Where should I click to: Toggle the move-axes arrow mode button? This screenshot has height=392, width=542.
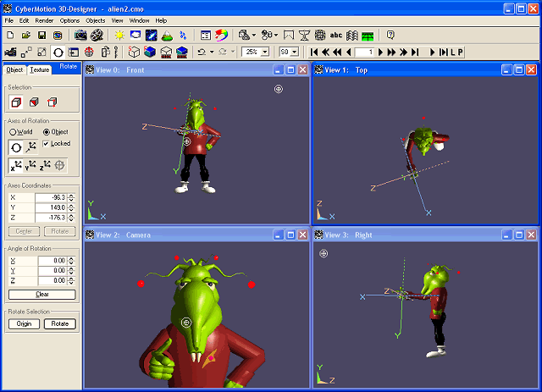pyautogui.click(x=31, y=147)
